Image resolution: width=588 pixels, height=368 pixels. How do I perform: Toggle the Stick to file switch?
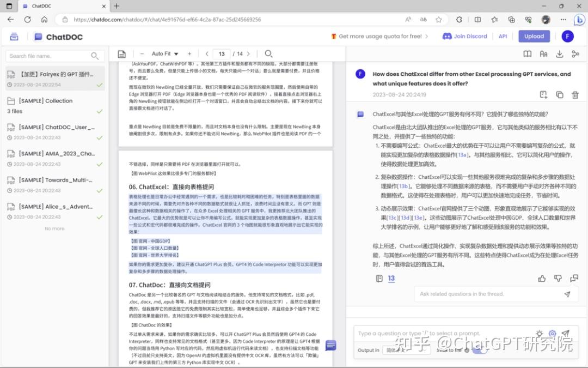[x=479, y=350]
